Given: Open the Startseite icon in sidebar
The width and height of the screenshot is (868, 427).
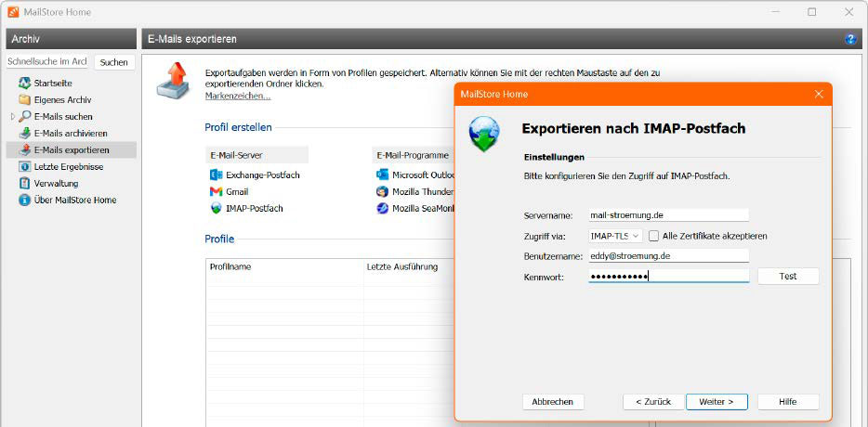Looking at the screenshot, I should tap(24, 83).
